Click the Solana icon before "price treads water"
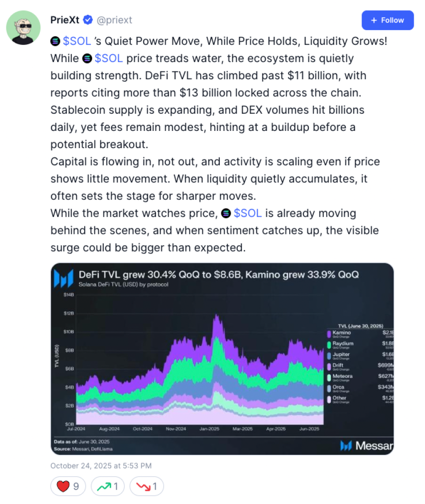 click(87, 59)
